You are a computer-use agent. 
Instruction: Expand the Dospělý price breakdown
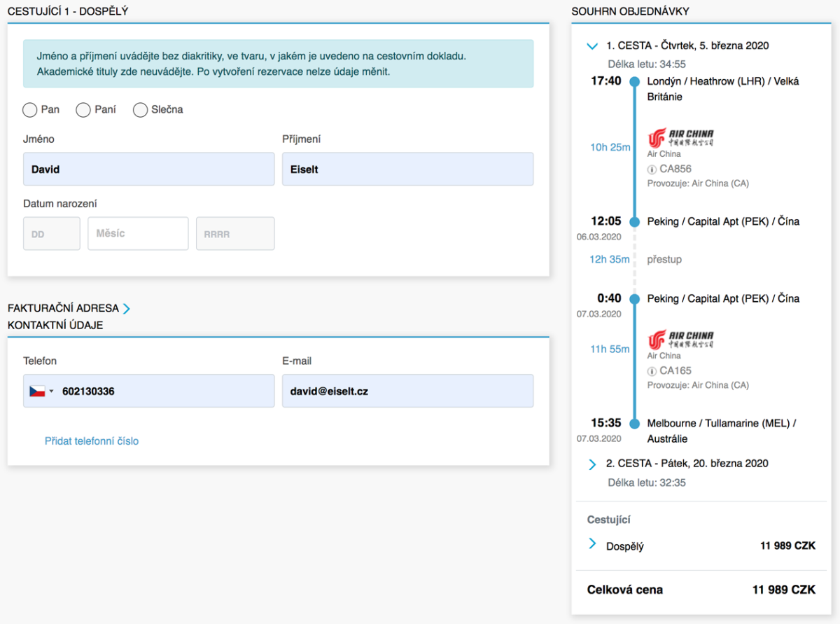[x=592, y=544]
